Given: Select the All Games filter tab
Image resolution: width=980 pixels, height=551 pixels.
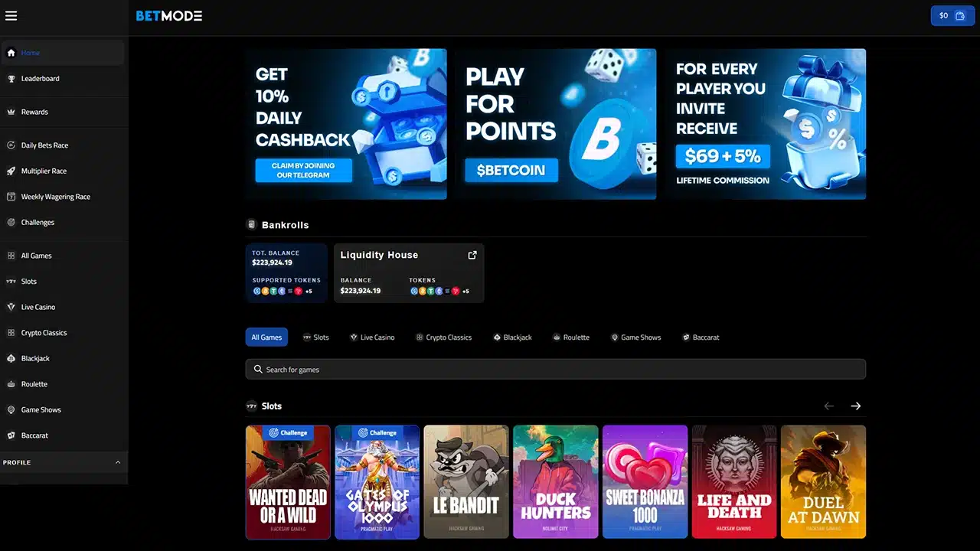Looking at the screenshot, I should click(x=266, y=337).
